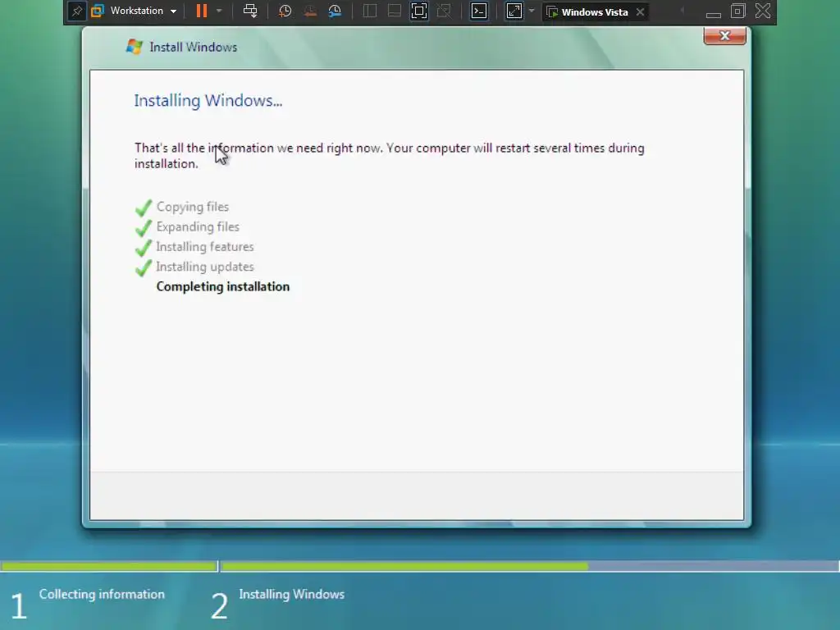
Task: Open the console view icon
Action: 479,11
